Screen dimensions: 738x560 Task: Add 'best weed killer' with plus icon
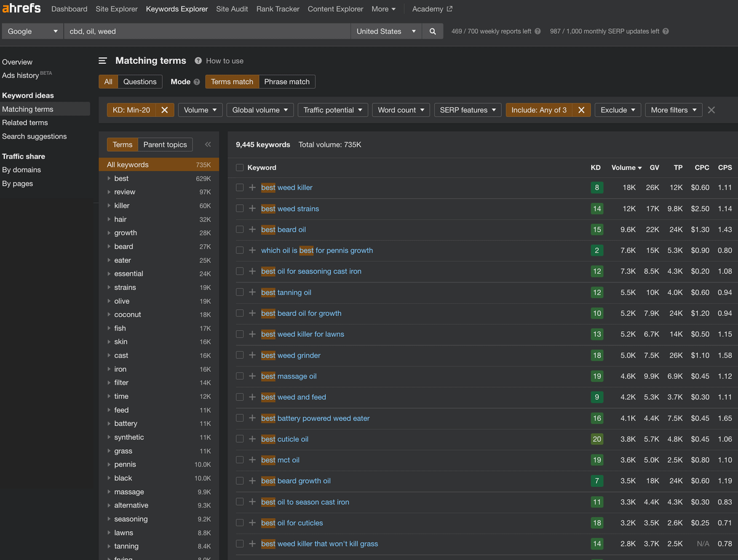(252, 187)
